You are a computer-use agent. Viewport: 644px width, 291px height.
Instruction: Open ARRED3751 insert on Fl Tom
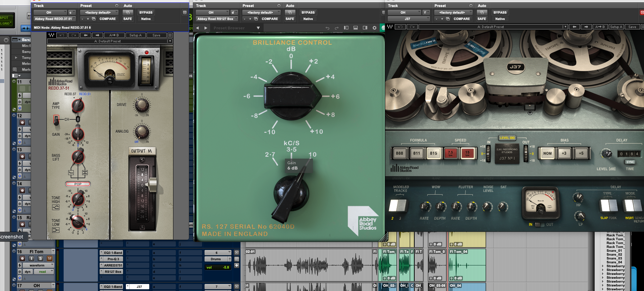pos(113,265)
